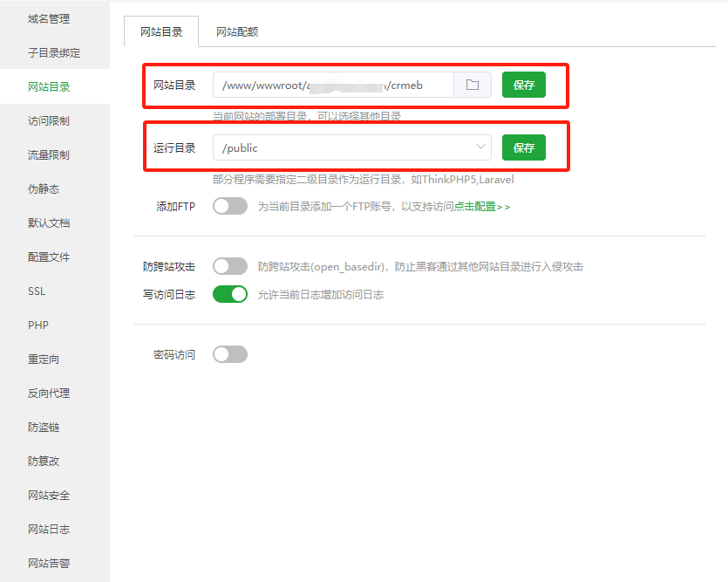Disable the 写访问日志 switch
This screenshot has width=728, height=582.
point(230,294)
